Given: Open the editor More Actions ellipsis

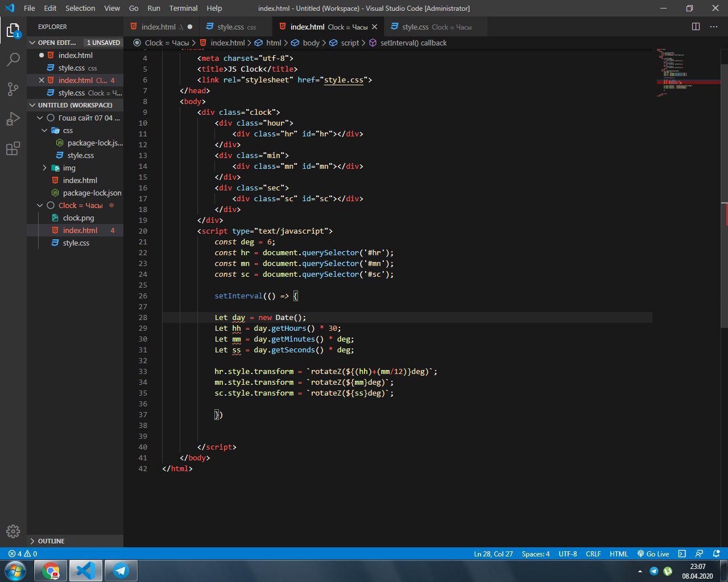Looking at the screenshot, I should 713,27.
